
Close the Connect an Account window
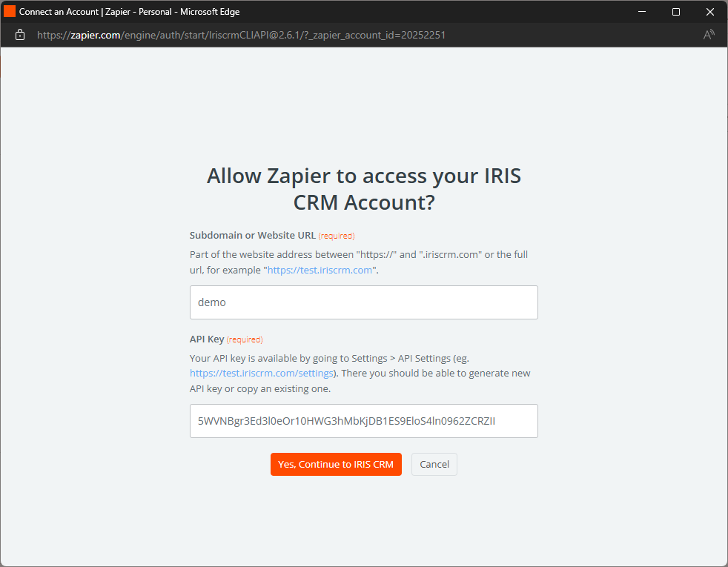click(710, 12)
